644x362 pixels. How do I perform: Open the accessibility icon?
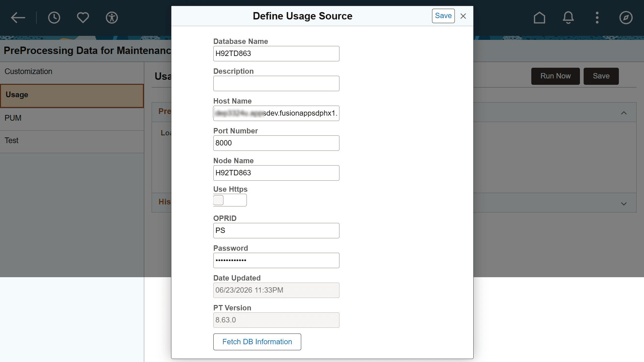[112, 17]
